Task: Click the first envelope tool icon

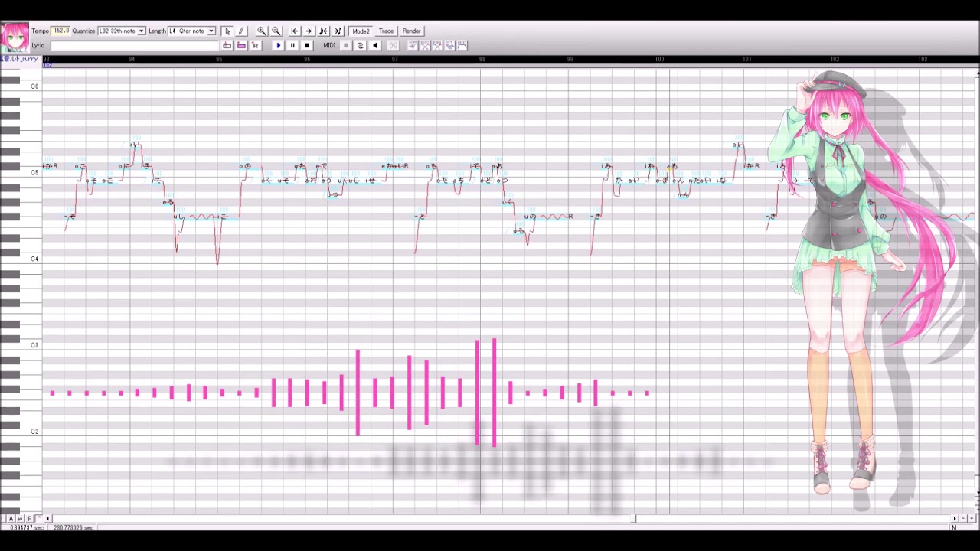Action: pos(413,46)
